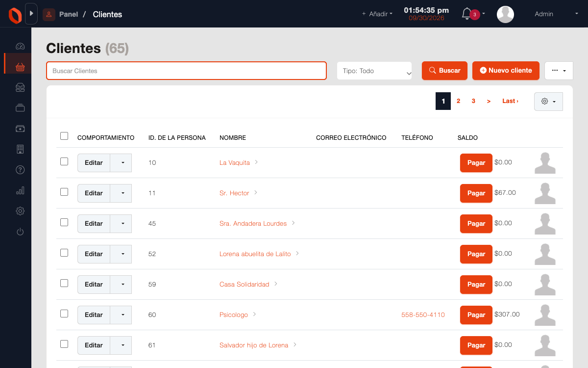Open the shopping basket sidebar icon
The image size is (588, 368).
pyautogui.click(x=20, y=67)
